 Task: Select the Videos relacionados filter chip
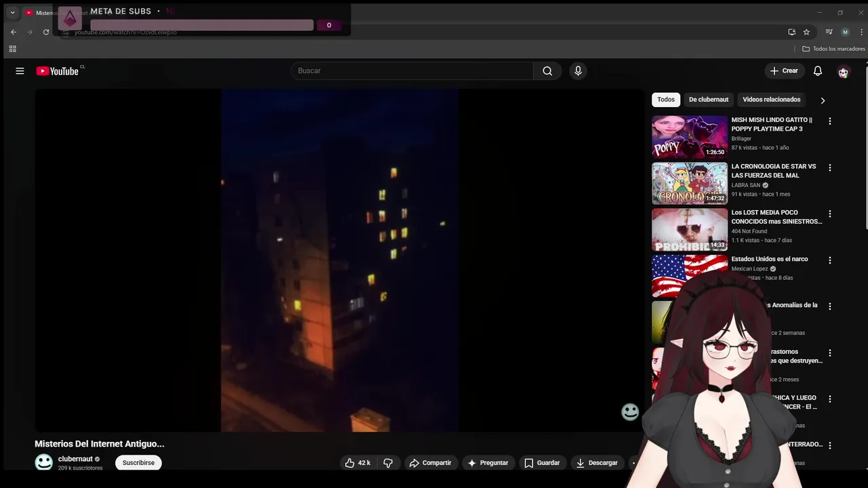(771, 100)
